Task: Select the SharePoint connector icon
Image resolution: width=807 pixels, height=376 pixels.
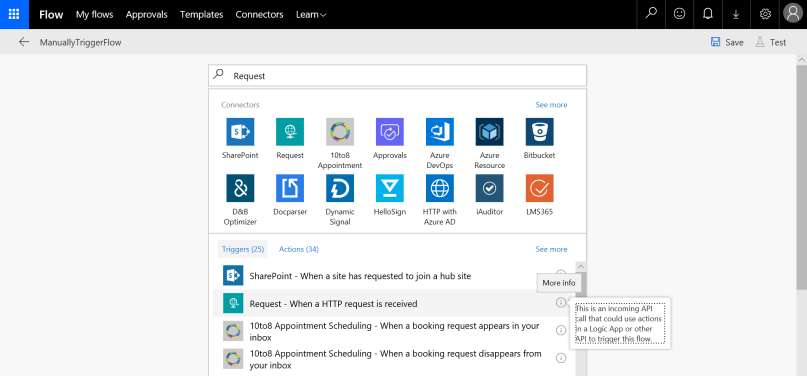Action: (240, 132)
